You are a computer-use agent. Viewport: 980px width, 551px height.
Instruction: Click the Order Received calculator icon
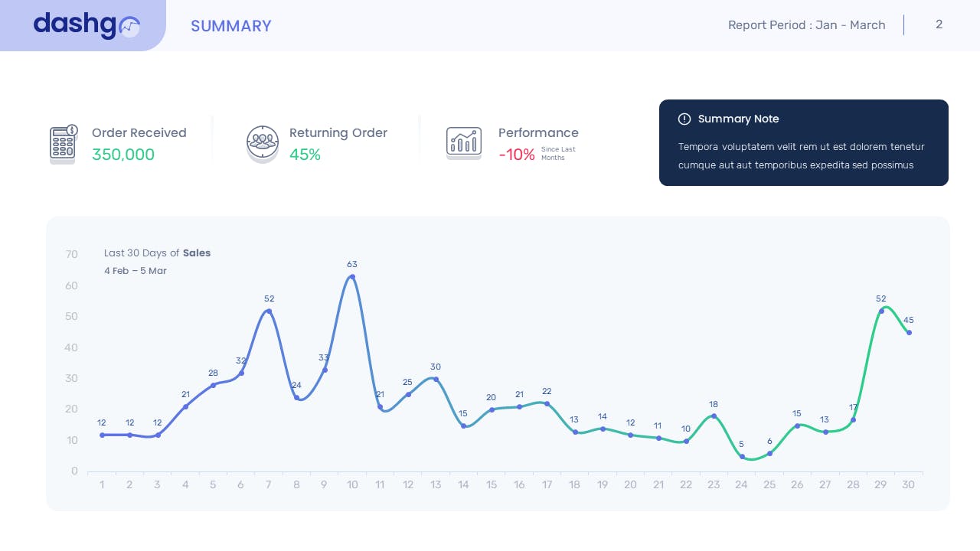pyautogui.click(x=64, y=143)
